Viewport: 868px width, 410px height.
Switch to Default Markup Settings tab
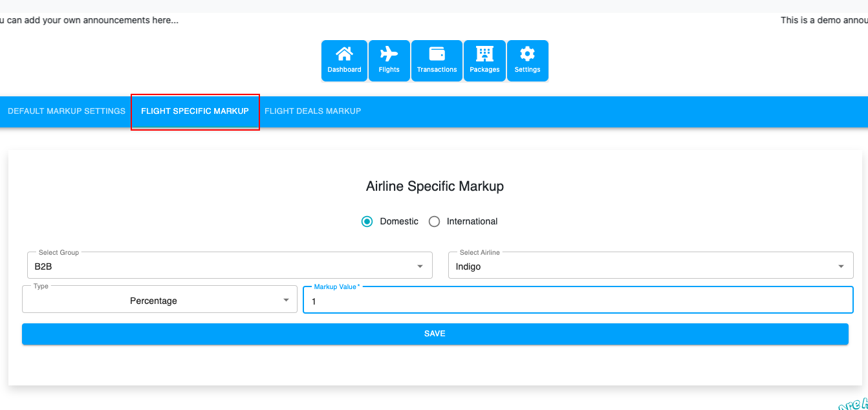pyautogui.click(x=67, y=111)
